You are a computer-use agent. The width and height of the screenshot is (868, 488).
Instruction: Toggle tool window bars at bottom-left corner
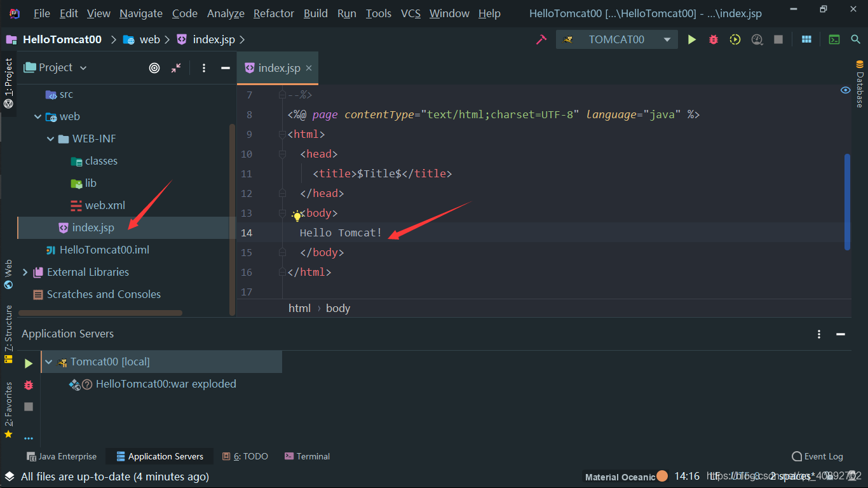(9, 476)
